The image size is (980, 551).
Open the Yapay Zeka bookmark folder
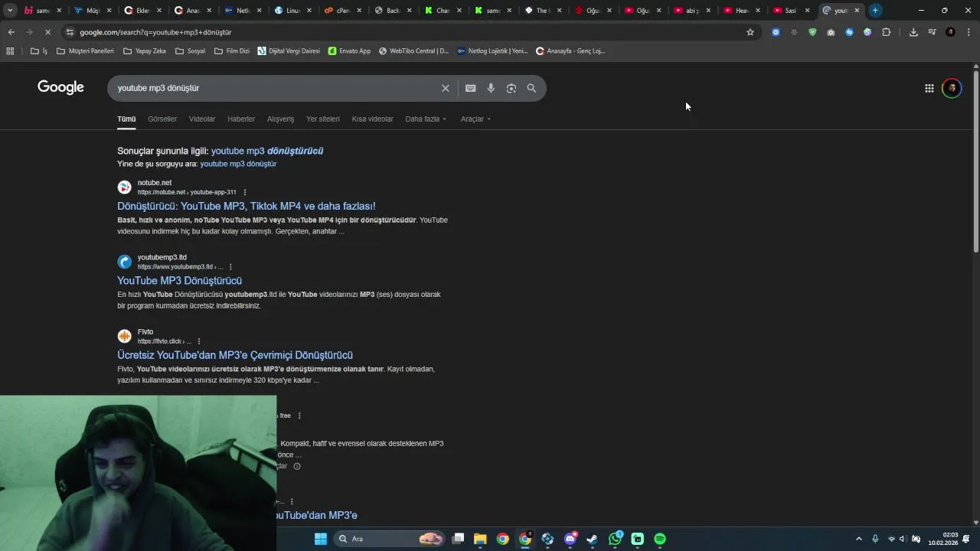coord(144,51)
